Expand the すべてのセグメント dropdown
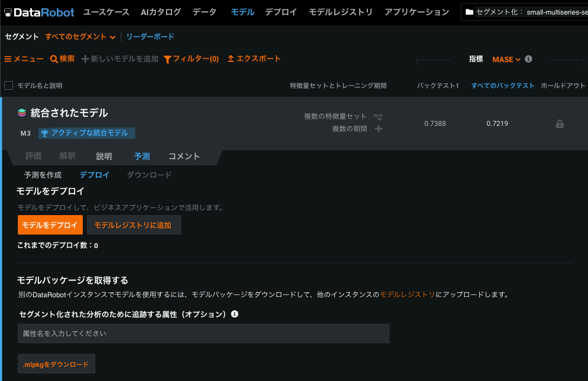This screenshot has height=381, width=588. coord(80,37)
